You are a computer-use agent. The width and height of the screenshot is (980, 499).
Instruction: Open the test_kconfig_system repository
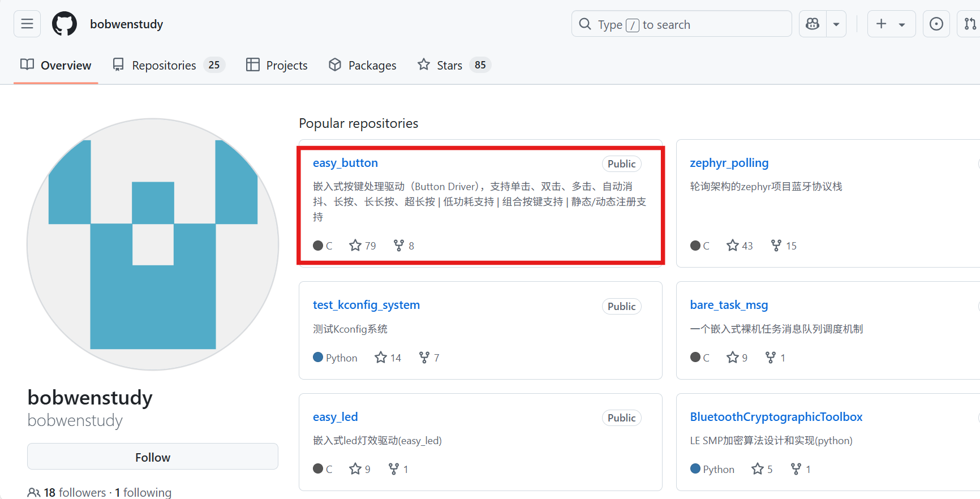(x=366, y=305)
